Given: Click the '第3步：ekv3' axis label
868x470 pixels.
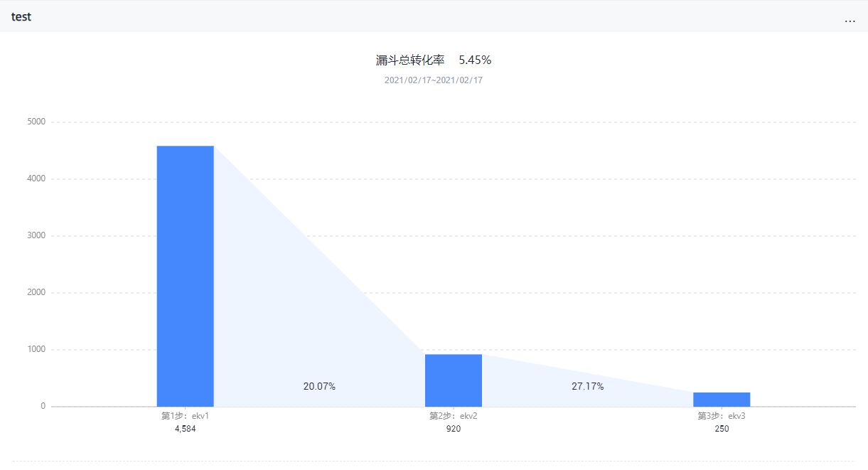Looking at the screenshot, I should (722, 416).
